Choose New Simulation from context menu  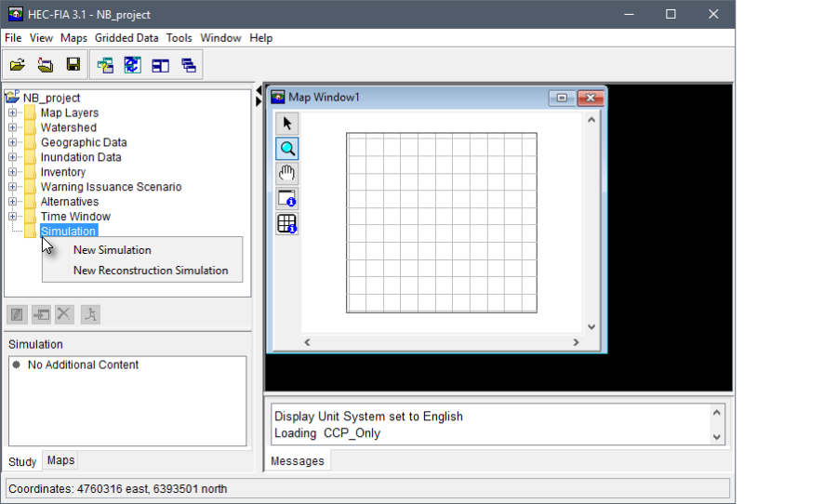[112, 250]
